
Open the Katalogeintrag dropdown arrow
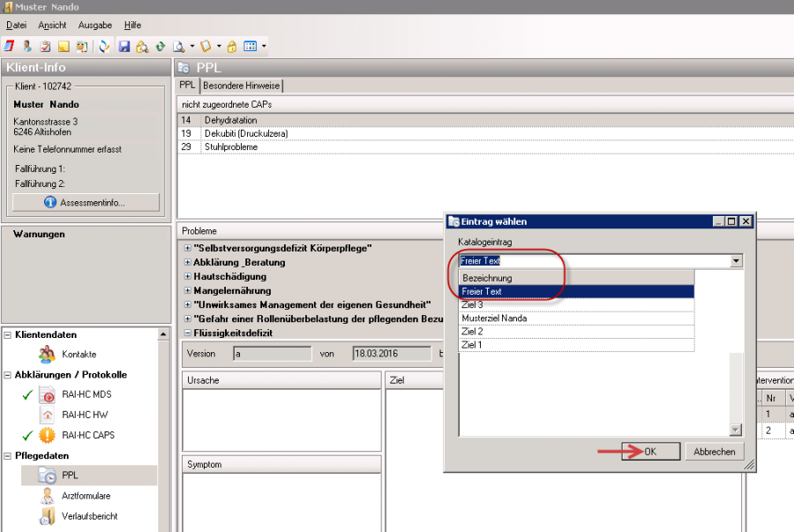pos(736,261)
